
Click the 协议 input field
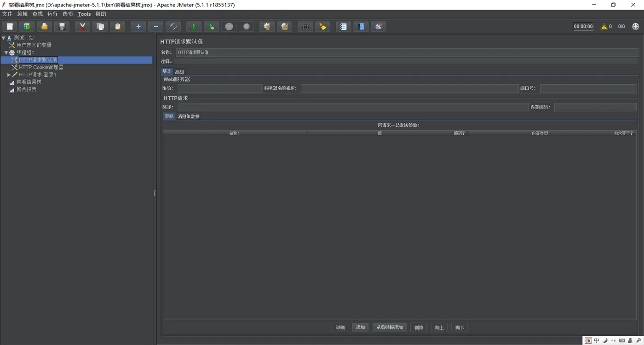coord(220,88)
